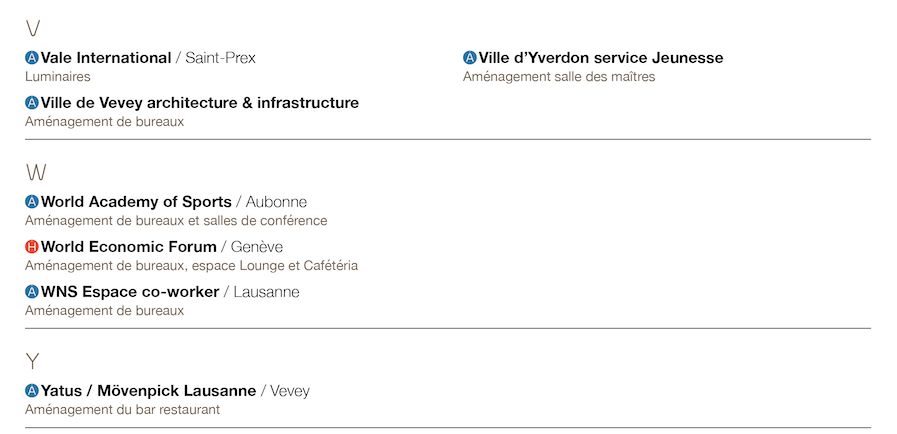Click red H icon beside World Economic Forum
Viewport: 897px width, 434px height.
32,247
